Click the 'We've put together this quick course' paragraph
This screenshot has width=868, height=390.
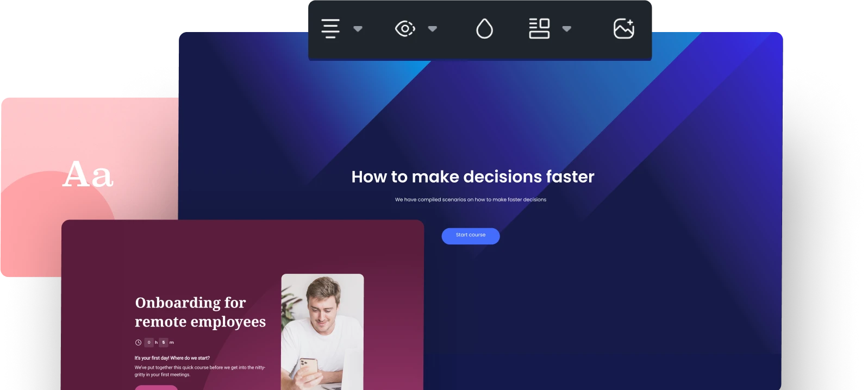[200, 371]
